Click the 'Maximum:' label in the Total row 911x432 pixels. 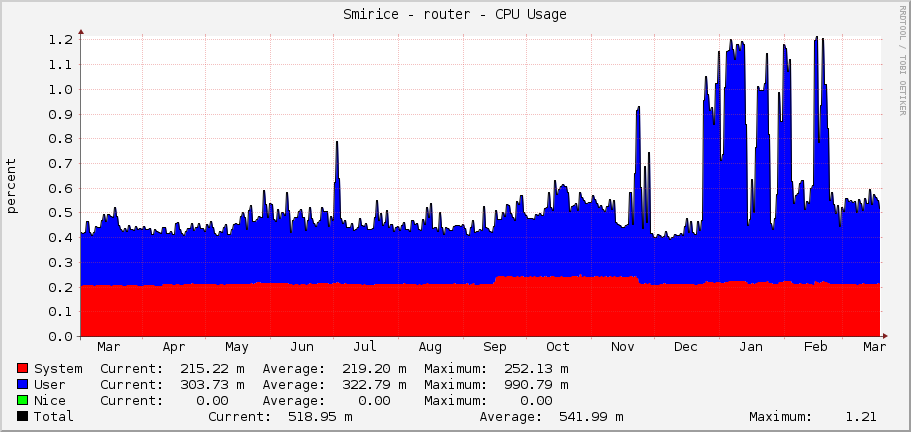tap(780, 416)
